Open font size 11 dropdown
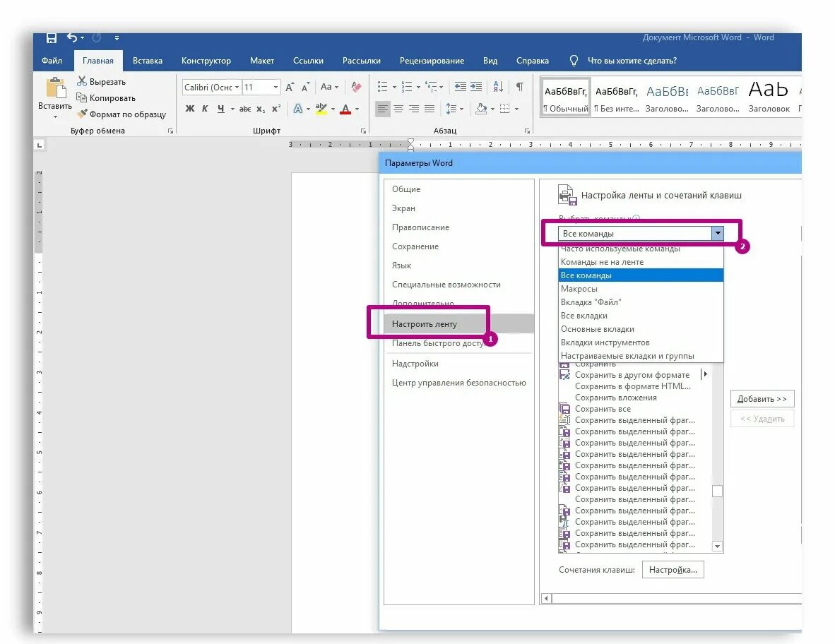This screenshot has width=835, height=644. pos(276,88)
